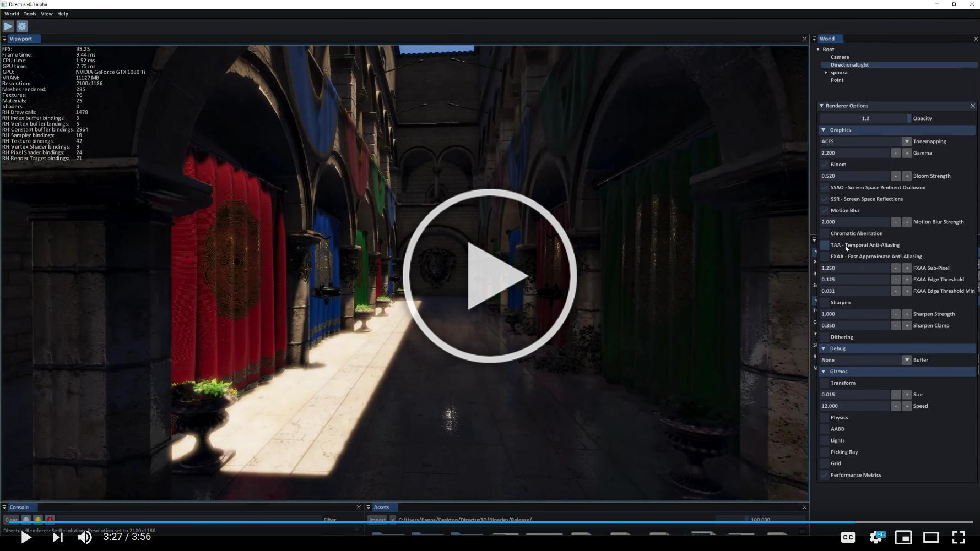This screenshot has height=551, width=980.
Task: Enable AABB debug checkbox
Action: (825, 429)
